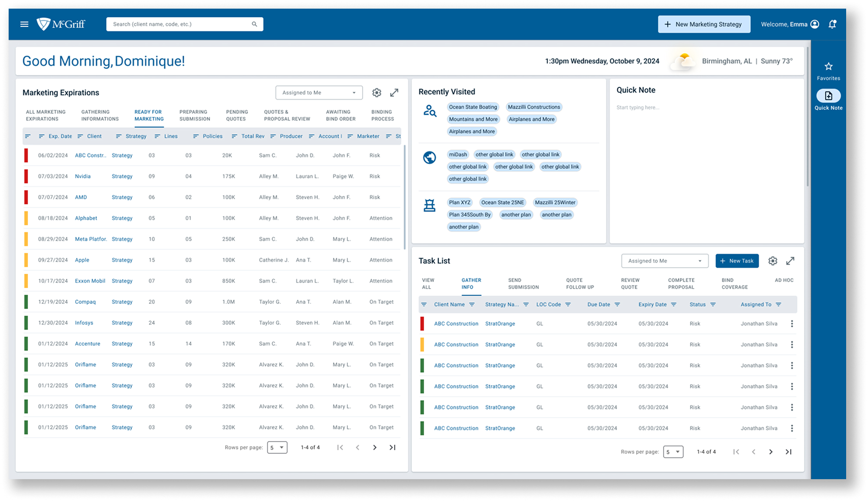Click the global links globe icon
This screenshot has width=868, height=501.
click(x=430, y=158)
